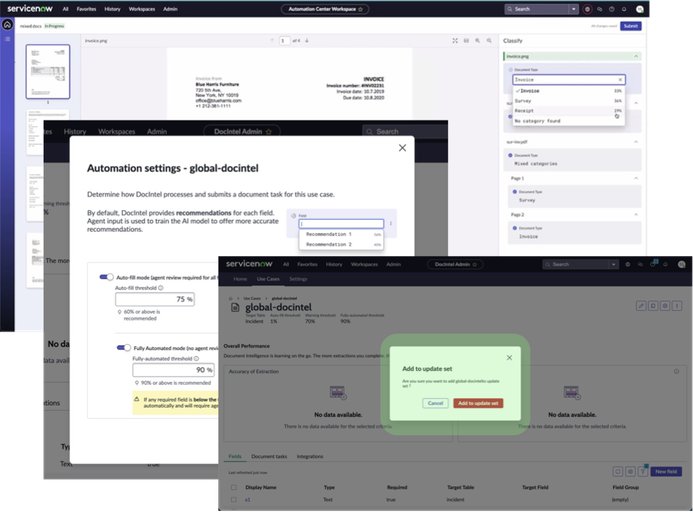Click the Auto-fill threshold 75 % field
Image resolution: width=693 pixels, height=512 pixels.
tap(155, 299)
